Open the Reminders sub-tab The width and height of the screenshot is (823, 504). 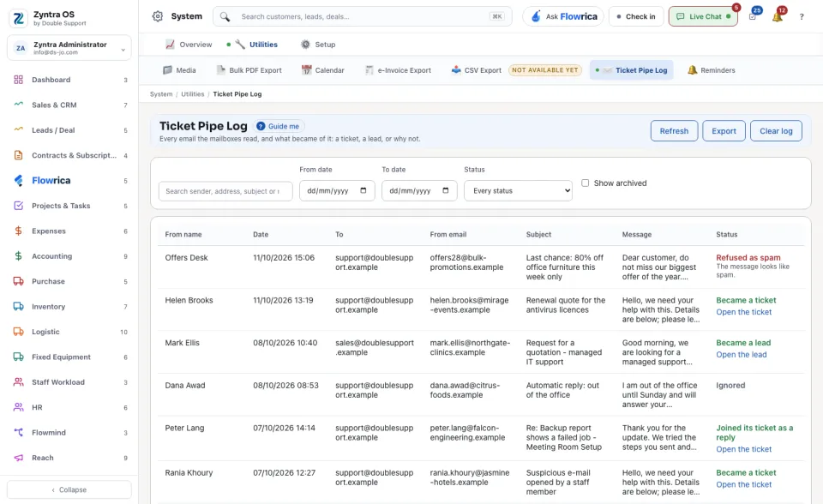pos(712,70)
